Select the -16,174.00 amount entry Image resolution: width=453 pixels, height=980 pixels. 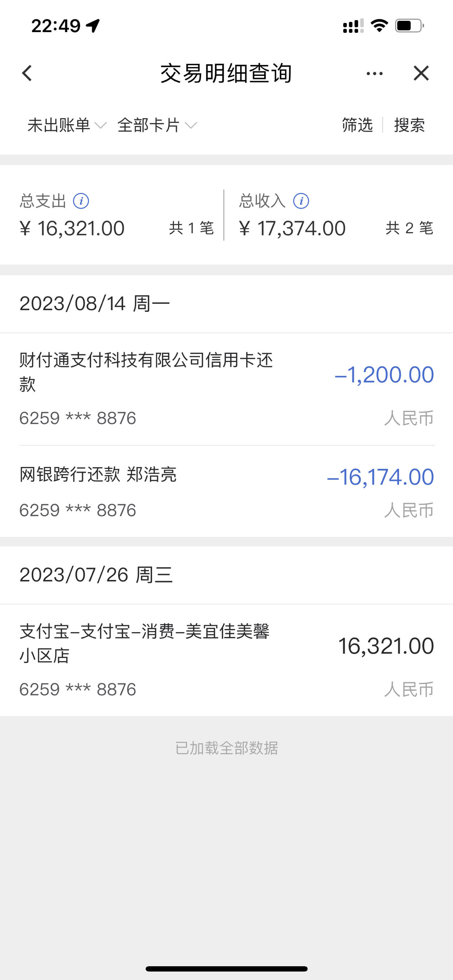click(380, 477)
